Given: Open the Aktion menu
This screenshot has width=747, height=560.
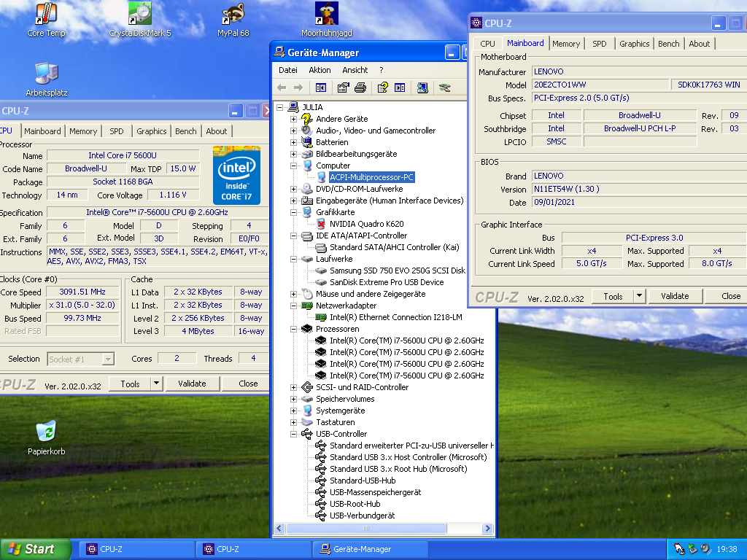Looking at the screenshot, I should [320, 70].
